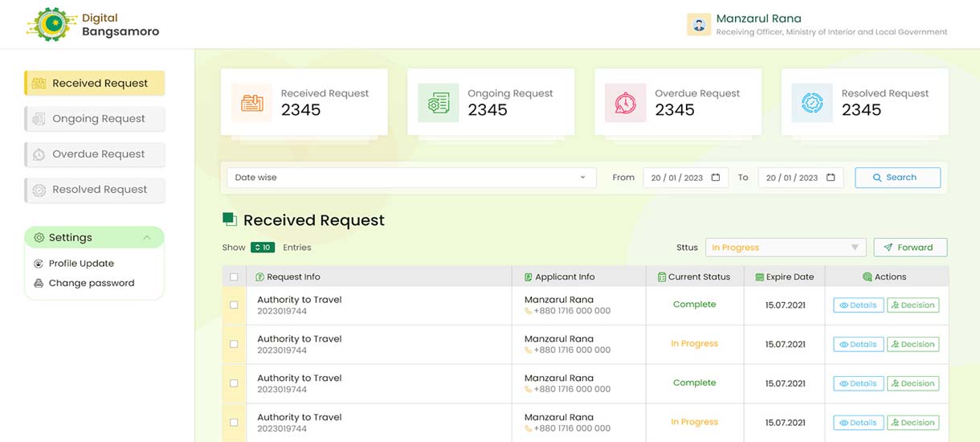Click the sidebar Received Request icon
The height and width of the screenshot is (442, 980).
pyautogui.click(x=39, y=84)
